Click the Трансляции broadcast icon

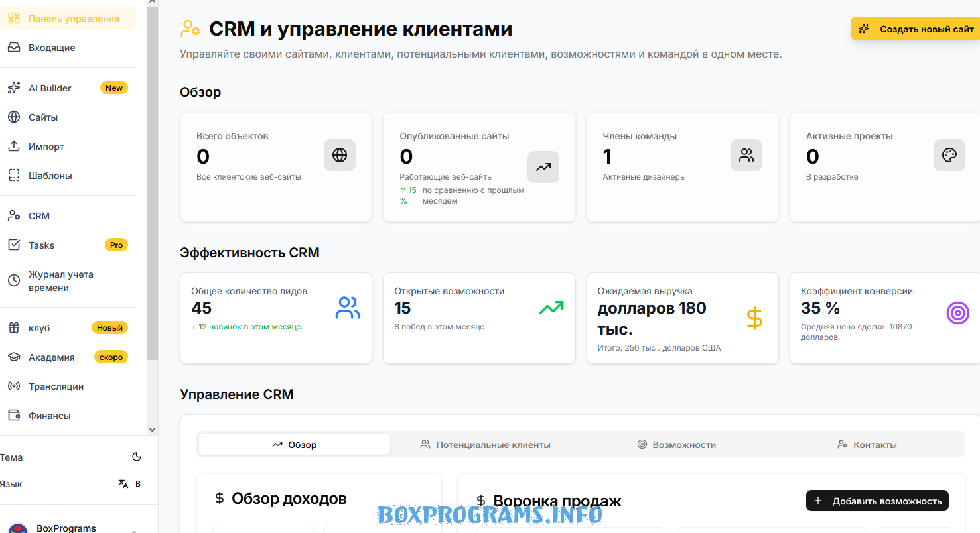tap(14, 386)
